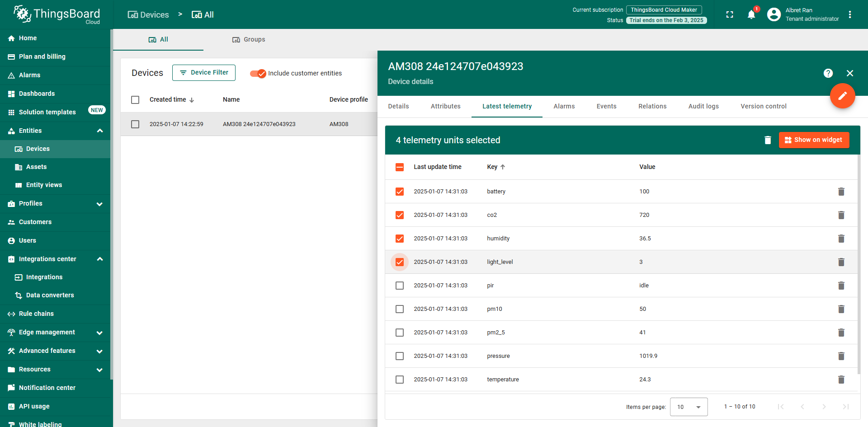
Task: Toggle Include customer entities switch
Action: coord(258,74)
